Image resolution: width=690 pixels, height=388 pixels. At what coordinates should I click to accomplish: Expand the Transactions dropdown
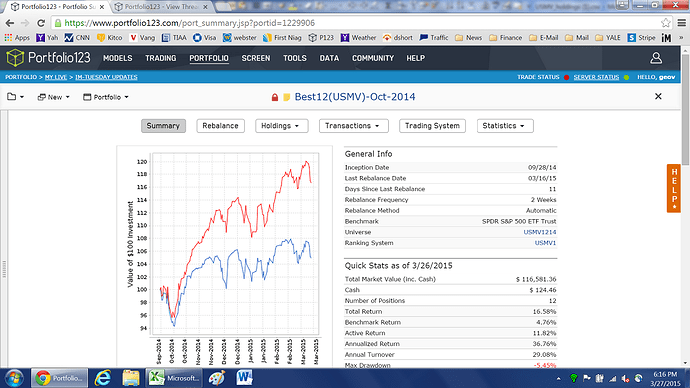(354, 126)
